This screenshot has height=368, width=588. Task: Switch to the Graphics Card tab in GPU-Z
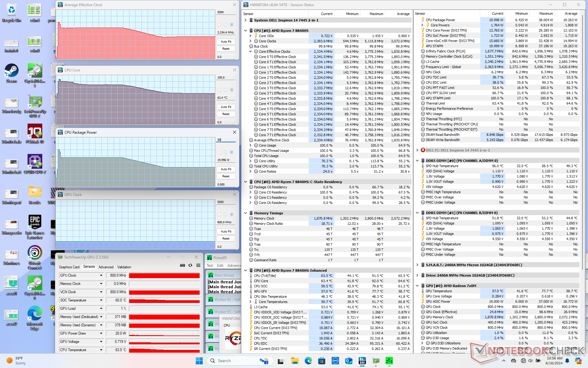(x=69, y=267)
